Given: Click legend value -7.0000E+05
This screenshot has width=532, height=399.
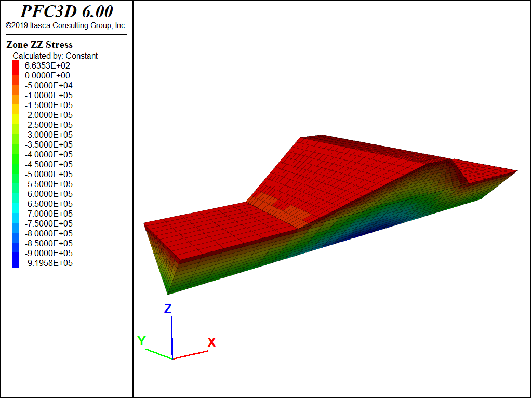Looking at the screenshot, I should 49,214.
